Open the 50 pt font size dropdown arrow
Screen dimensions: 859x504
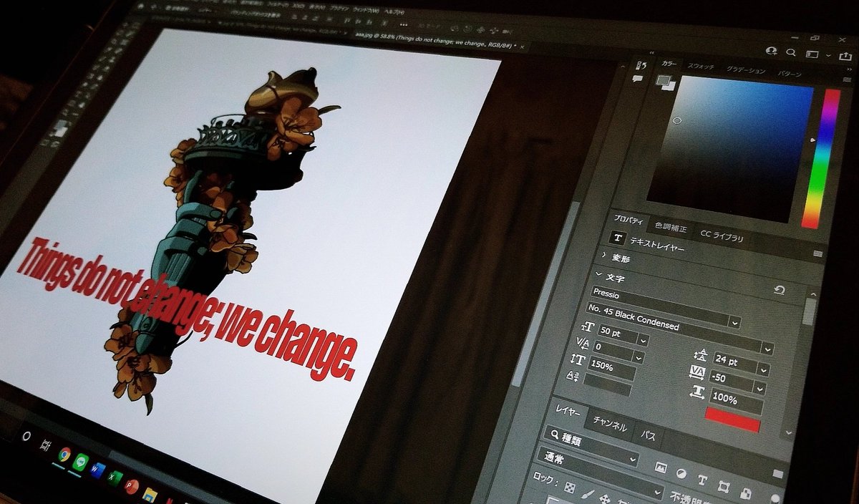[643, 341]
